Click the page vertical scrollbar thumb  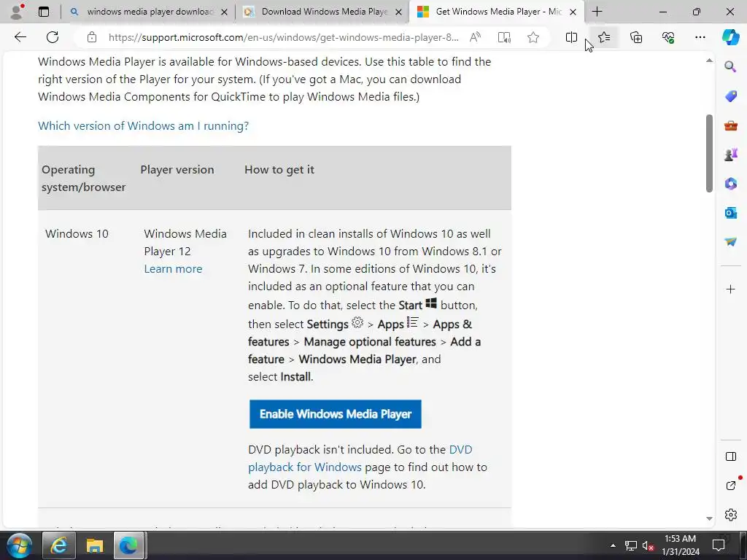click(x=709, y=153)
